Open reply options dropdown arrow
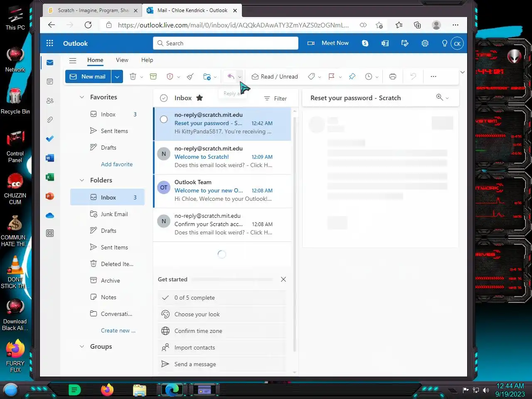The image size is (532, 399). click(239, 77)
